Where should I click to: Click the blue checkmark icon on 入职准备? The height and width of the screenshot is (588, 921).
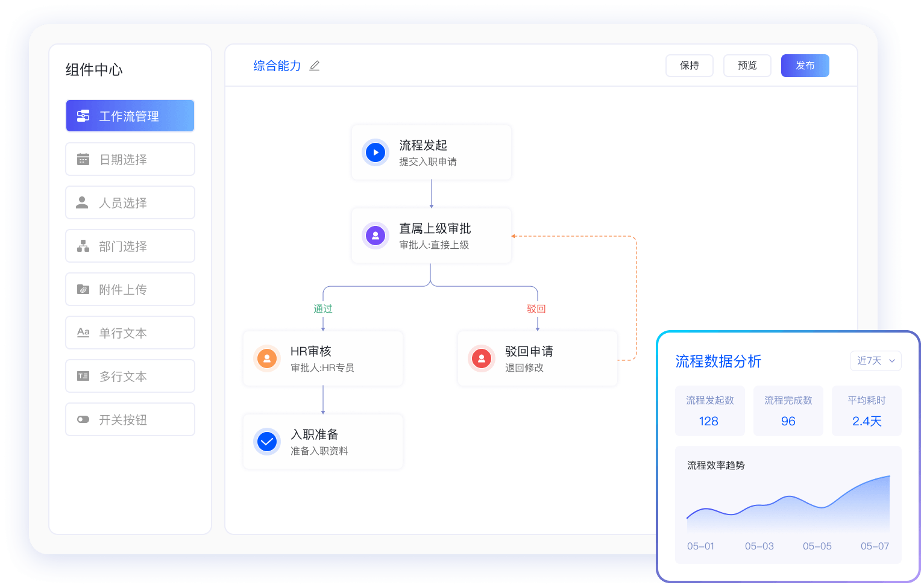[267, 442]
